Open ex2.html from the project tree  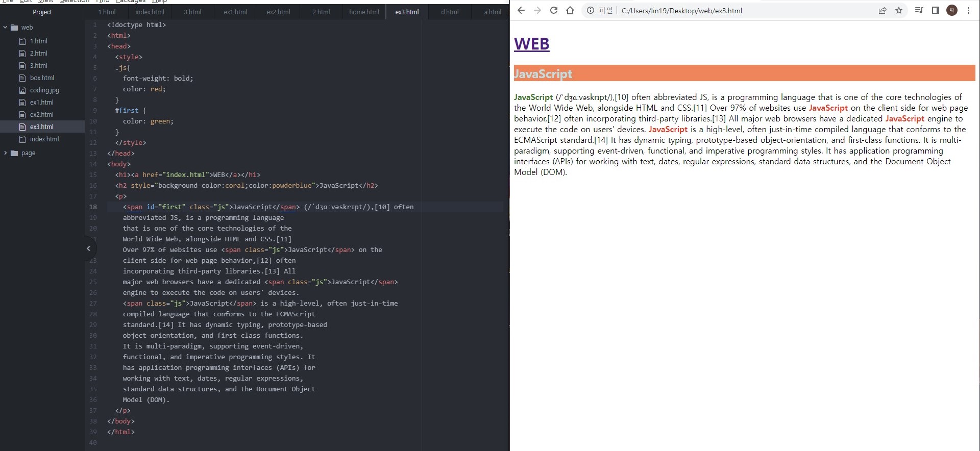pos(41,114)
